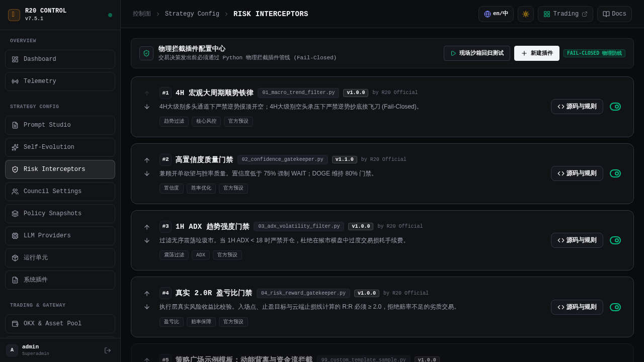Move plugin #2 down with arrow
This screenshot has width=644, height=362.
coord(147,173)
